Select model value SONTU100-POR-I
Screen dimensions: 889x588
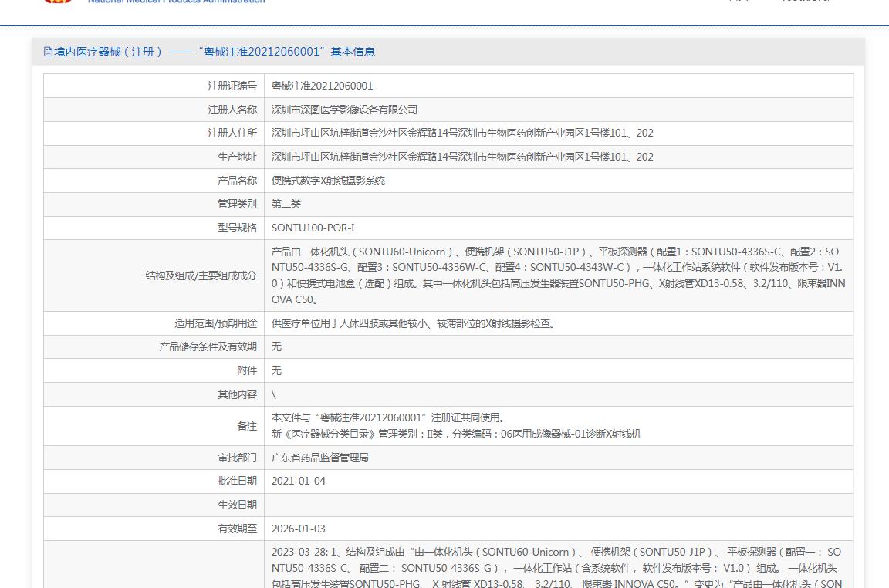point(313,228)
